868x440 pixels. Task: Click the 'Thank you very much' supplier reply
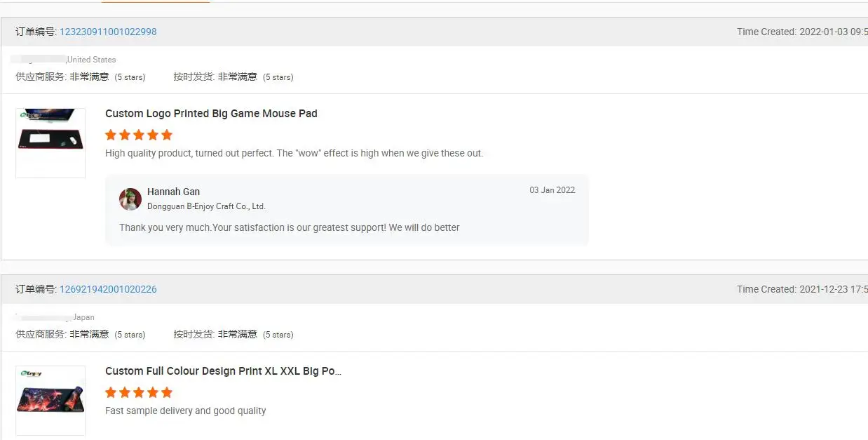coord(289,227)
